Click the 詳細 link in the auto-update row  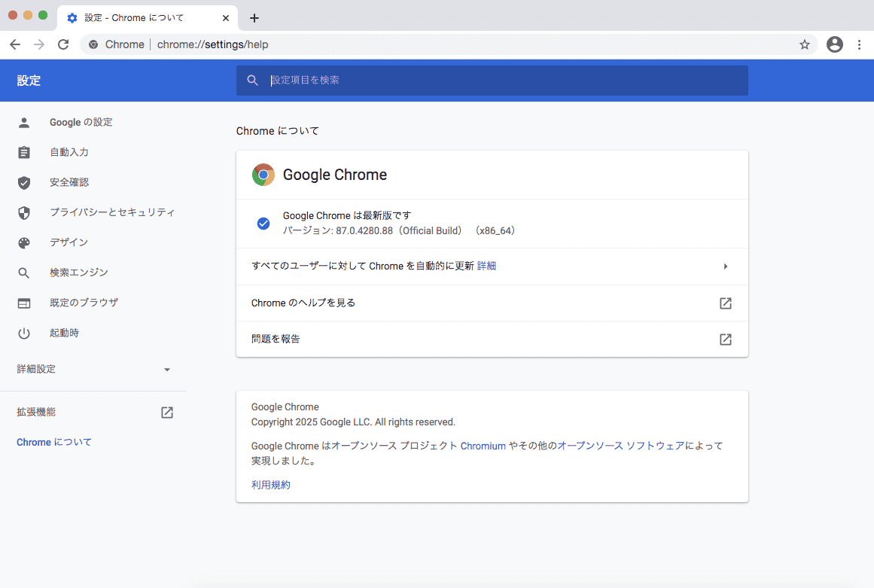pyautogui.click(x=486, y=267)
